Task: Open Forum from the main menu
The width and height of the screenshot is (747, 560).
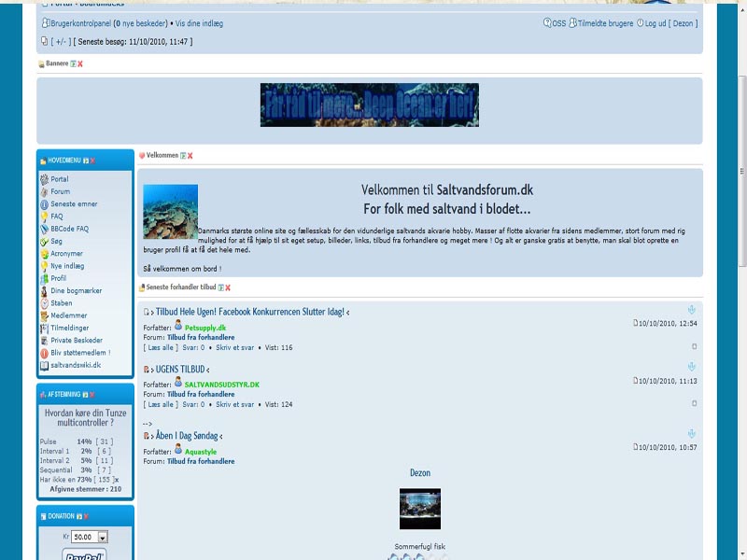Action: click(60, 191)
